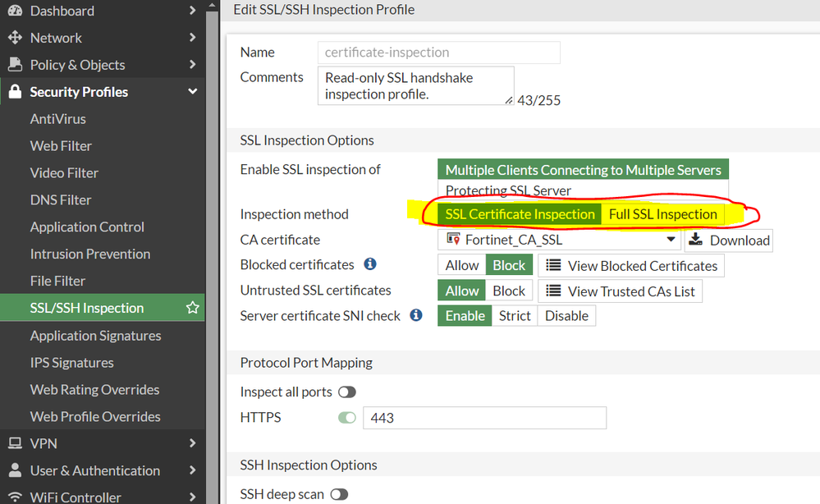820x504 pixels.
Task: Click the Network cross-arrows icon
Action: click(x=14, y=38)
